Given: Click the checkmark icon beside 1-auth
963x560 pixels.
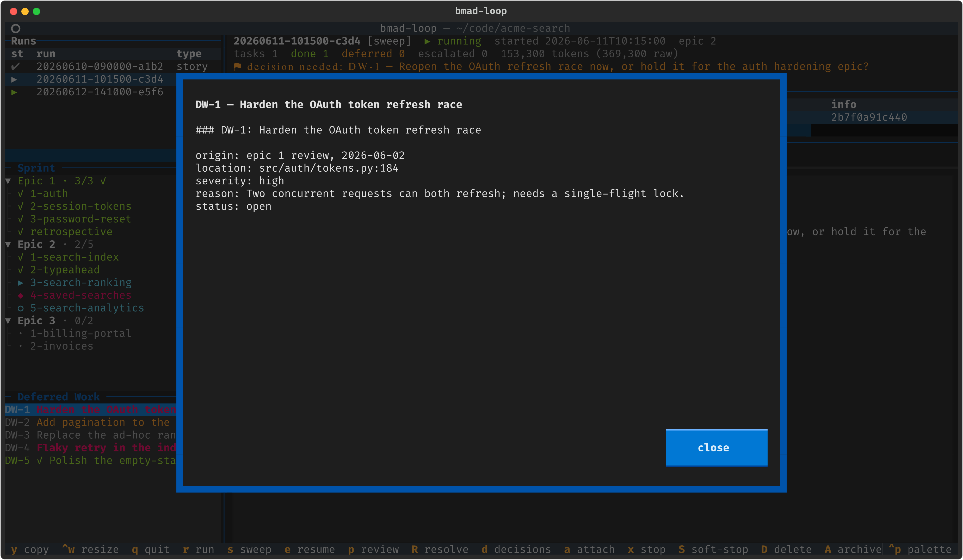Looking at the screenshot, I should 21,194.
